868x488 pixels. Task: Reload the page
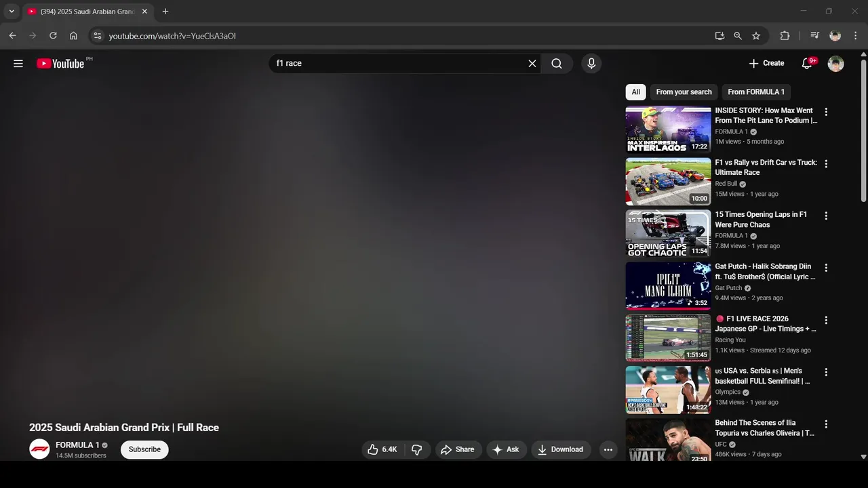point(53,36)
